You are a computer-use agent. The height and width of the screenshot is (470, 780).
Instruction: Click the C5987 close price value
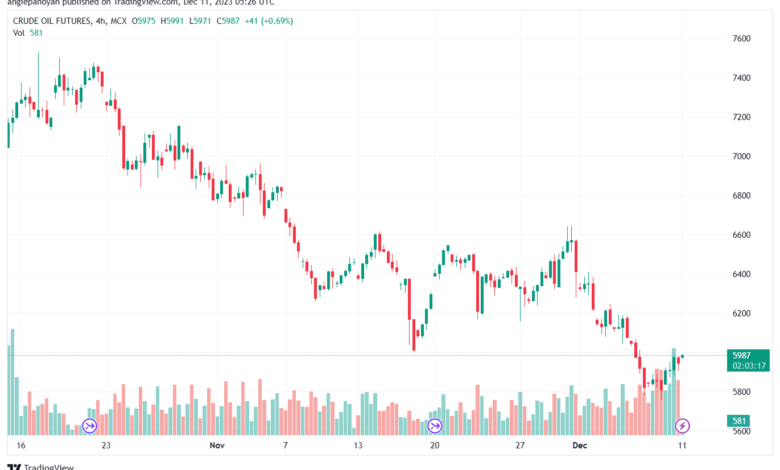click(228, 21)
